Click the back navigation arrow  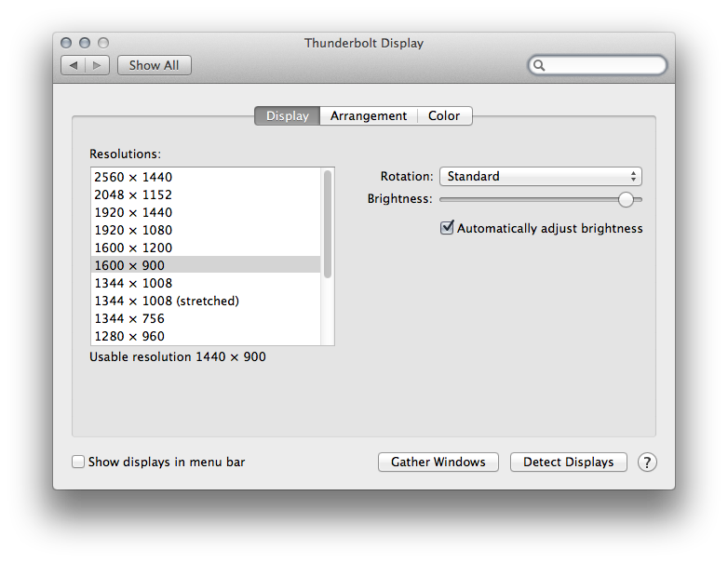pyautogui.click(x=74, y=65)
